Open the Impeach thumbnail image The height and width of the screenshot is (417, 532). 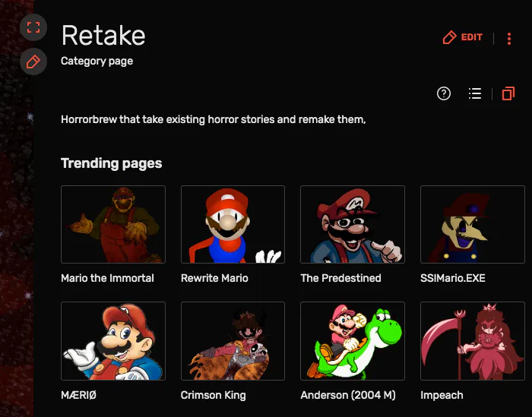tap(472, 341)
